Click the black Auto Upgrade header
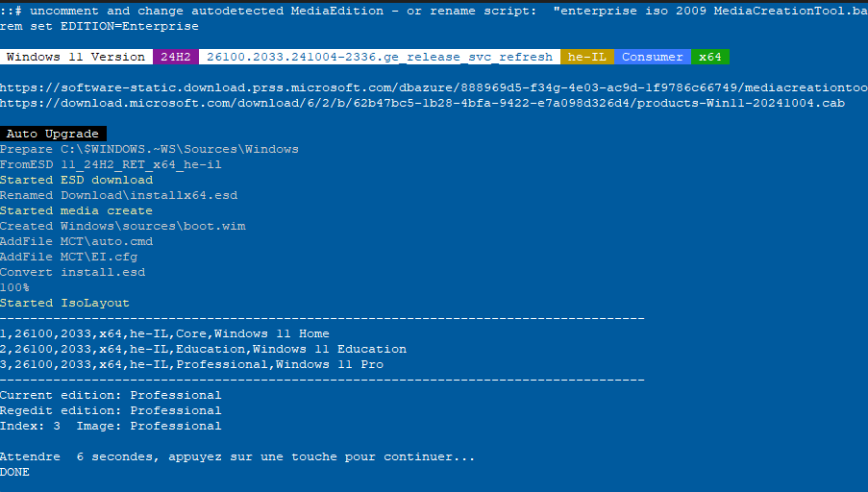The width and height of the screenshot is (868, 492). coord(53,134)
